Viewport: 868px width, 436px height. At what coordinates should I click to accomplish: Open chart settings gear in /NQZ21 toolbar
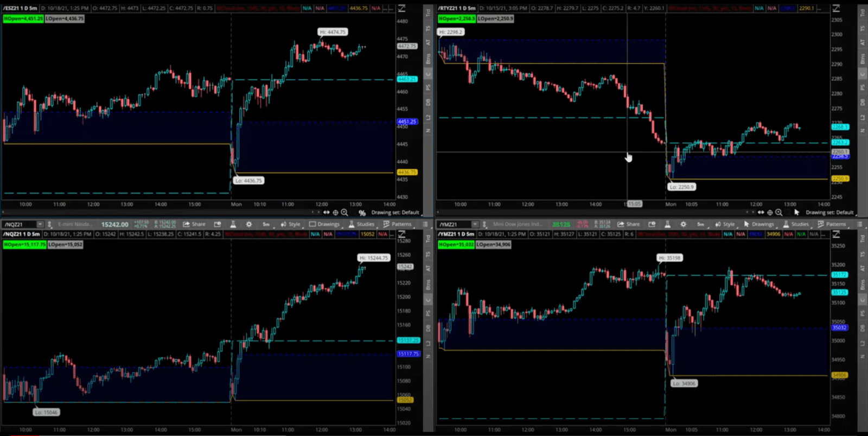(249, 224)
